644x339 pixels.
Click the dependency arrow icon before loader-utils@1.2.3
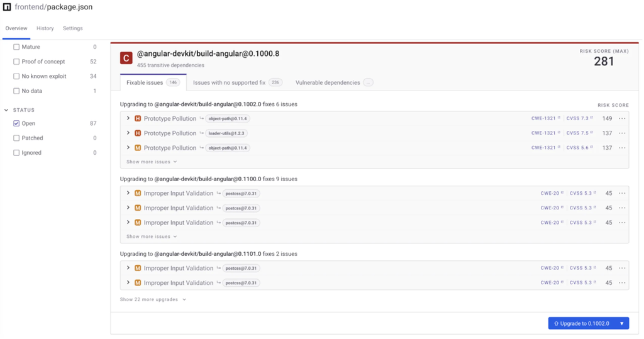202,133
